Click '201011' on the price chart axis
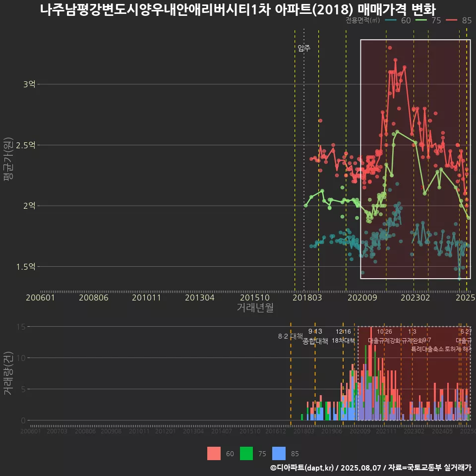This screenshot has height=476, width=476. 146,297
